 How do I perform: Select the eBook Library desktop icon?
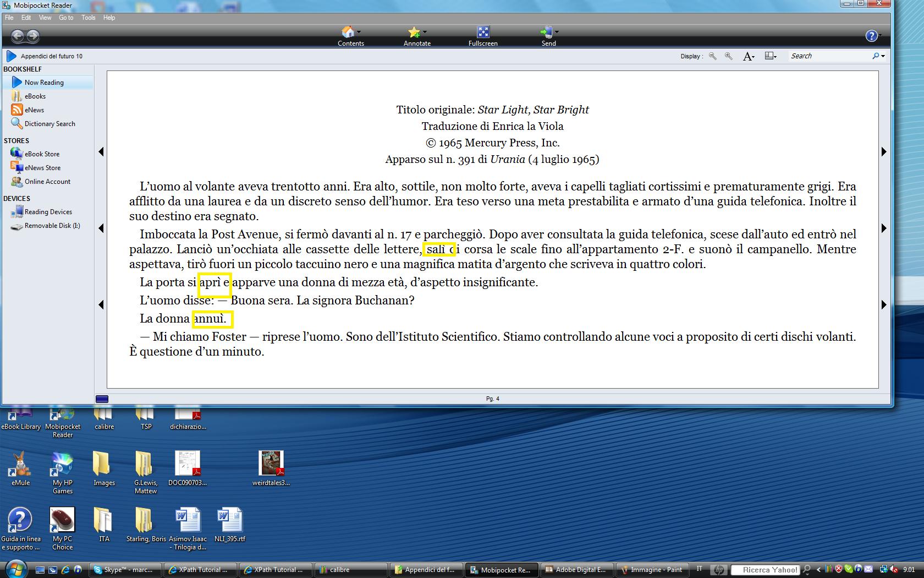(x=21, y=418)
